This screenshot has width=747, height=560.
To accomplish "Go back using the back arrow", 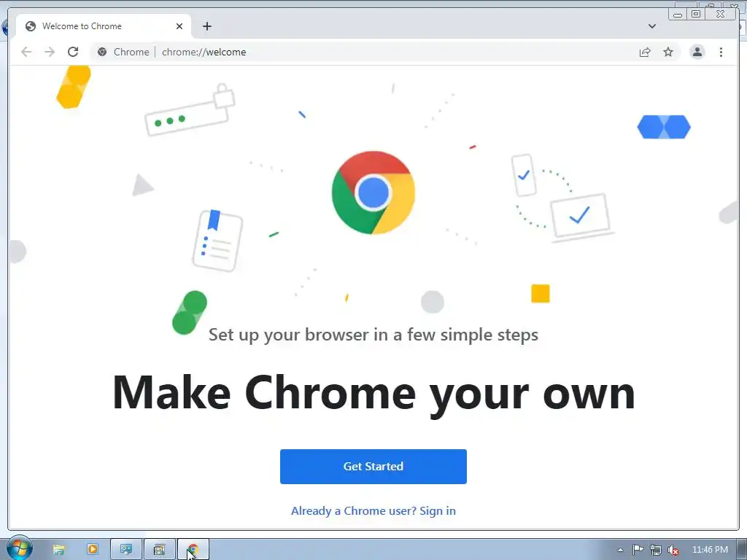I will coord(26,52).
